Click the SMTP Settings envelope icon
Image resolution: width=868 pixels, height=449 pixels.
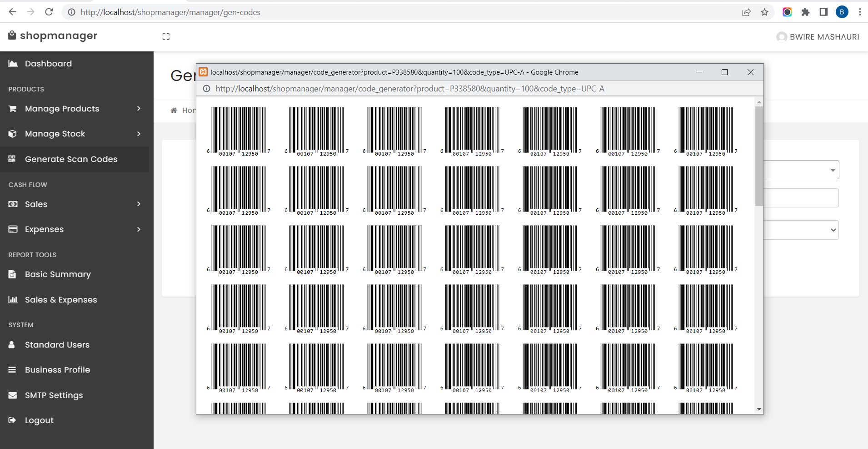point(13,395)
